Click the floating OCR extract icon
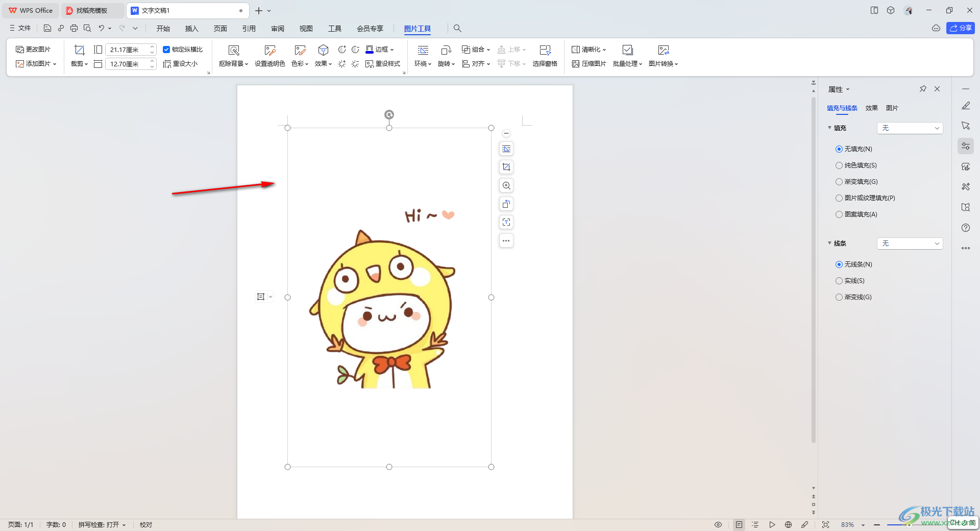 click(x=506, y=222)
